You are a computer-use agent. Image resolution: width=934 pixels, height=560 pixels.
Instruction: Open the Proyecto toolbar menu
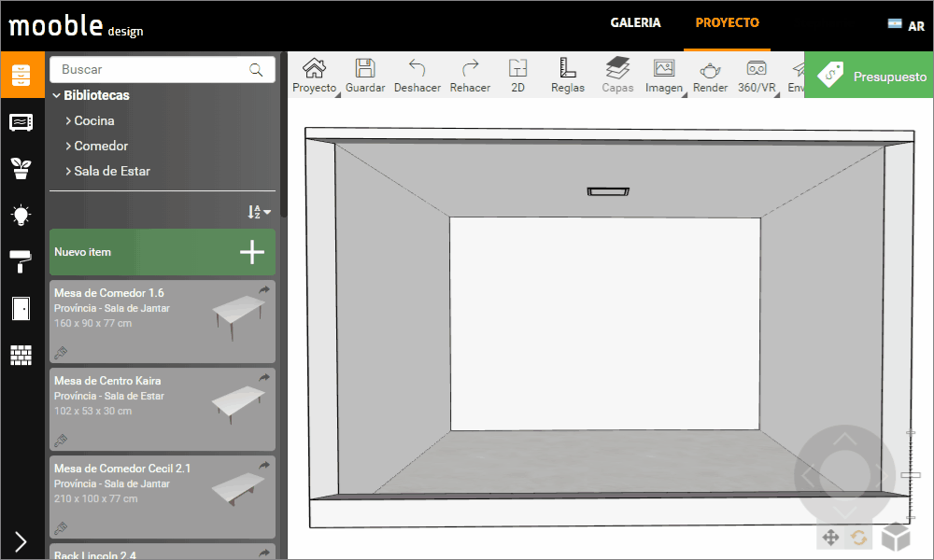315,76
